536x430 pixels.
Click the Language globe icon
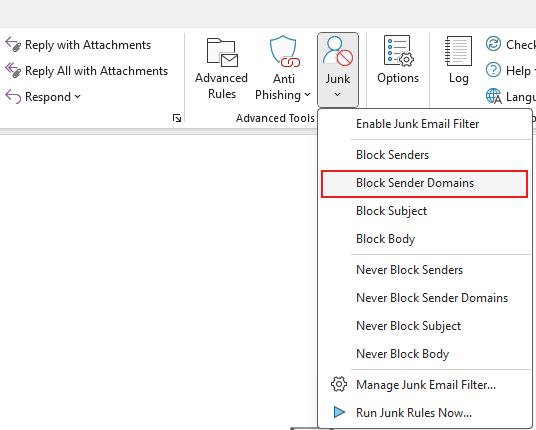(x=494, y=96)
